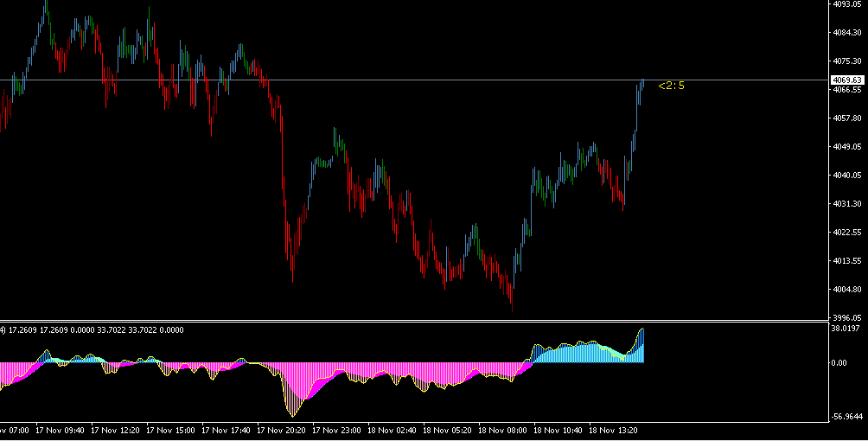Image resolution: width=868 pixels, height=441 pixels.
Task: Click the indicator scale value 38.0197
Action: pos(847,329)
